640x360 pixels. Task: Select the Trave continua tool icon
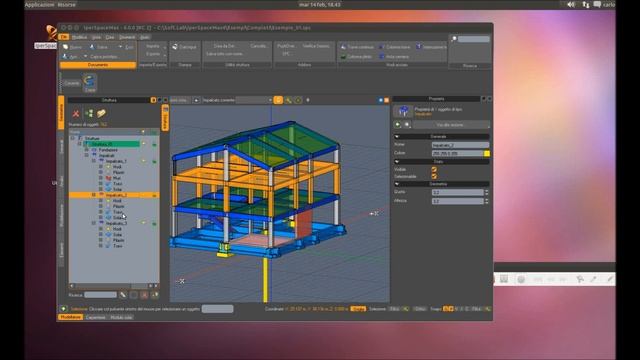click(x=344, y=47)
